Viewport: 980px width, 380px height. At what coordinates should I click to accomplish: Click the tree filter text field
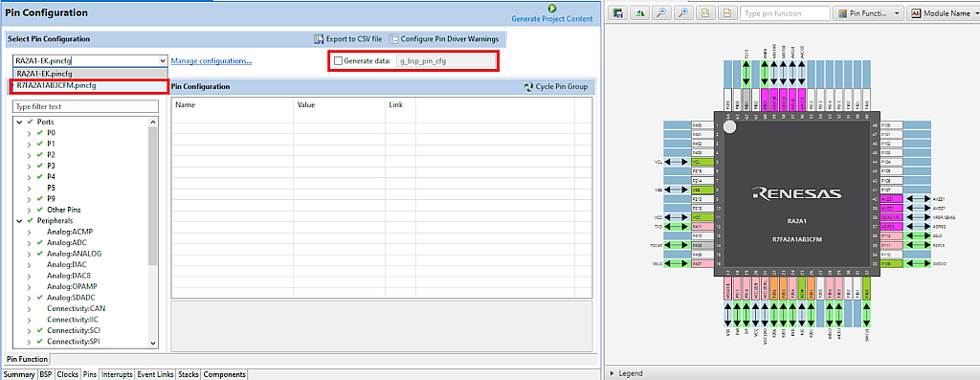click(x=85, y=107)
